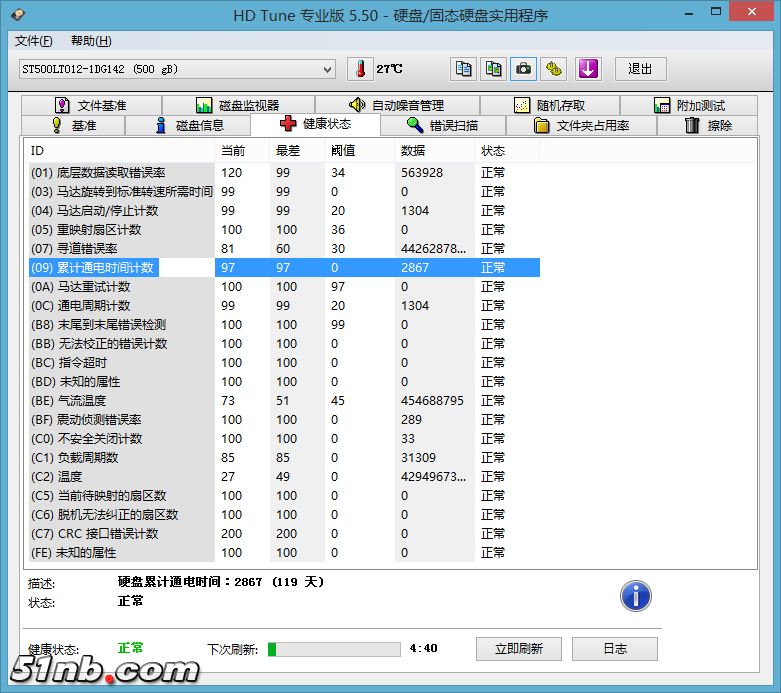Screen dimensions: 781x693
Task: Select row (BF) 震动侦测错误率
Action: coord(284,419)
